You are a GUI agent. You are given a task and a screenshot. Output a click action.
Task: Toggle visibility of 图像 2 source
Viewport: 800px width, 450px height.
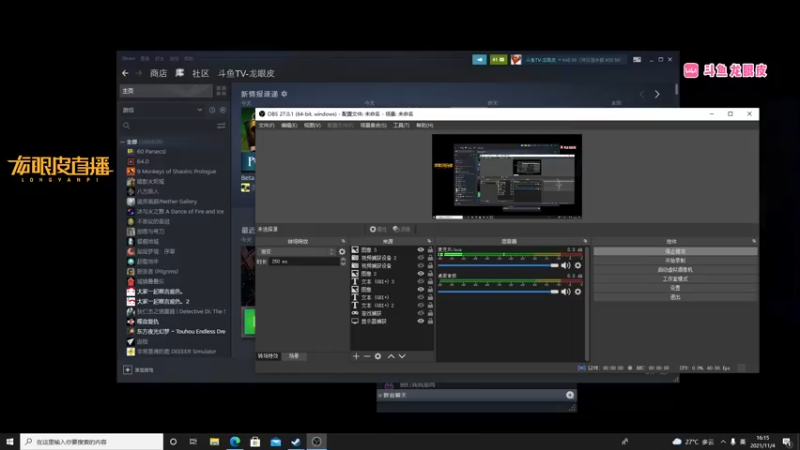coord(420,273)
